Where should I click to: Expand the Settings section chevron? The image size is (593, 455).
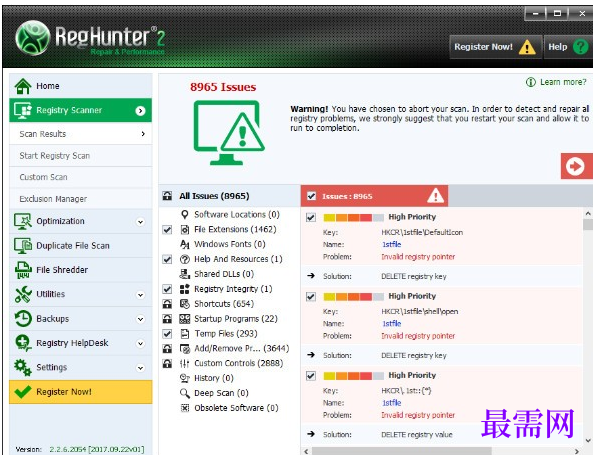click(140, 368)
